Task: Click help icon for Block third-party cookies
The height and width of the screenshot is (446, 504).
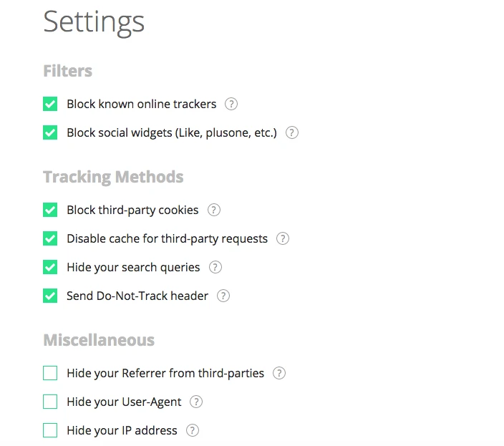Action: coord(213,210)
